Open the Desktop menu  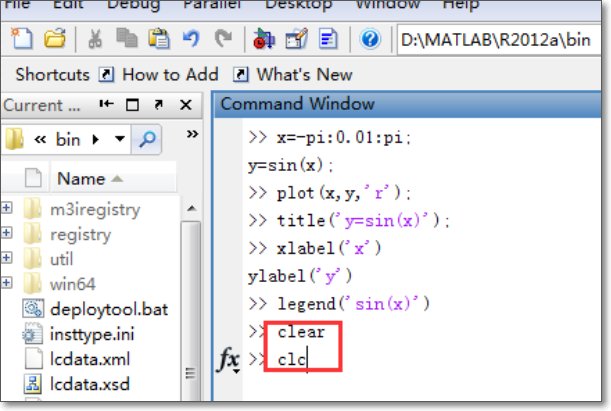tap(298, 5)
